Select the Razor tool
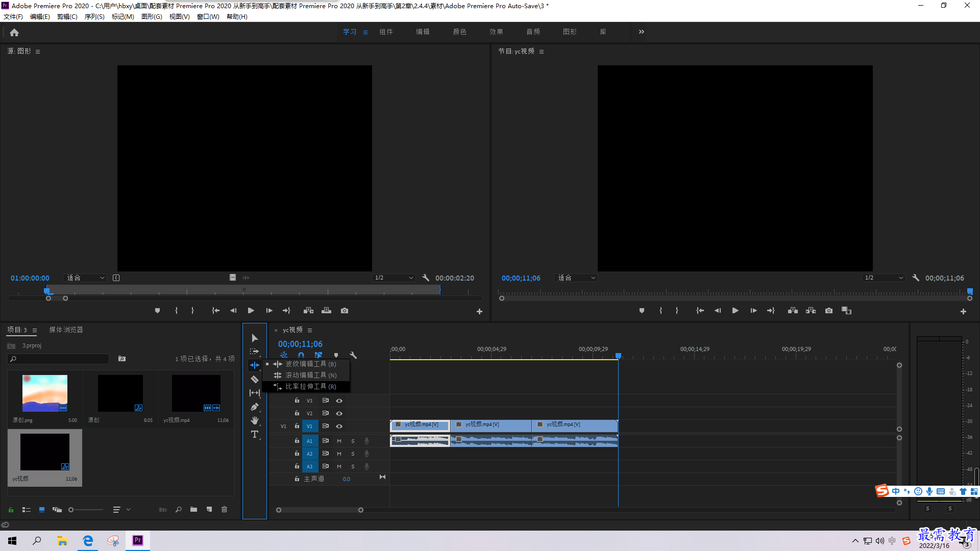This screenshot has width=980, height=551. click(x=255, y=379)
